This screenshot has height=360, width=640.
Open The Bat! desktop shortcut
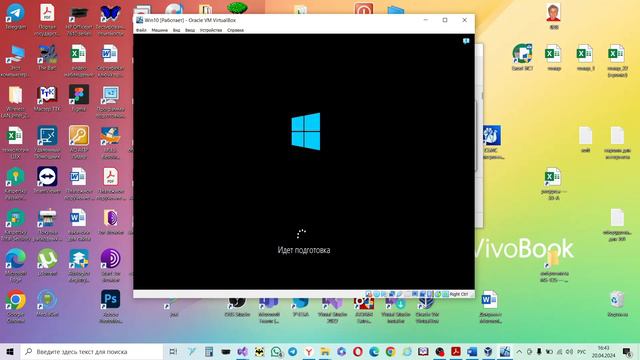pyautogui.click(x=47, y=58)
